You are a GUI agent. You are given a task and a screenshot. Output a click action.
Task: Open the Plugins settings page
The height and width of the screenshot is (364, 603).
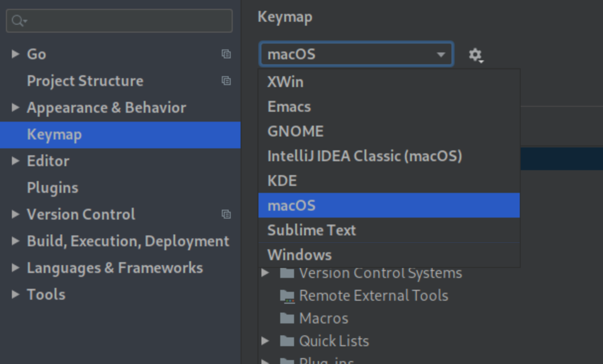(x=52, y=187)
